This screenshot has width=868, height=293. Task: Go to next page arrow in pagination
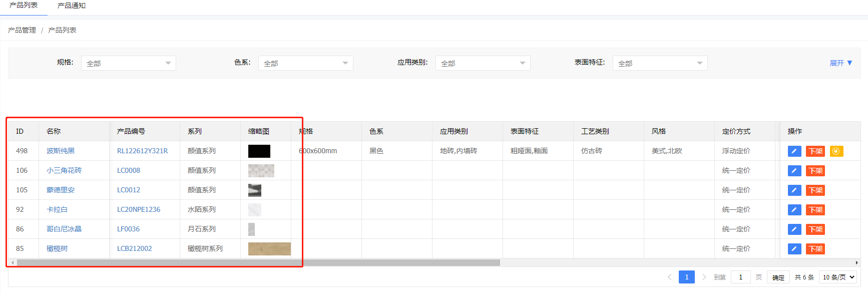[704, 277]
